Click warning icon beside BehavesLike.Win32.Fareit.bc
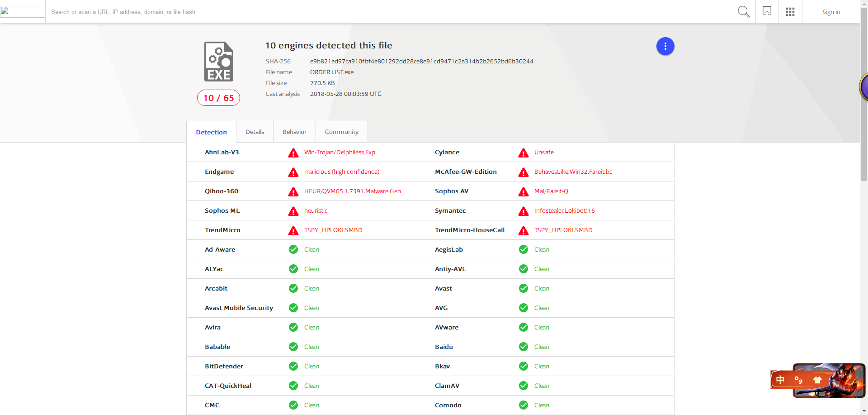Viewport: 868px width, 415px height. [x=524, y=172]
